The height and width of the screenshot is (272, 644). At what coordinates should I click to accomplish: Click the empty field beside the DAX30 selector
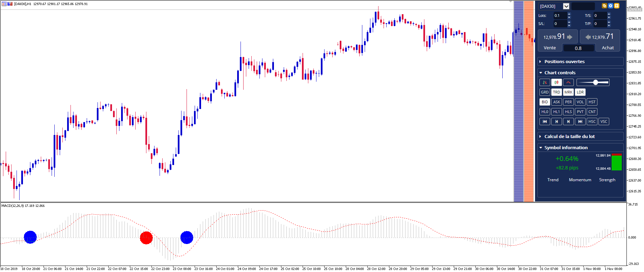583,6
